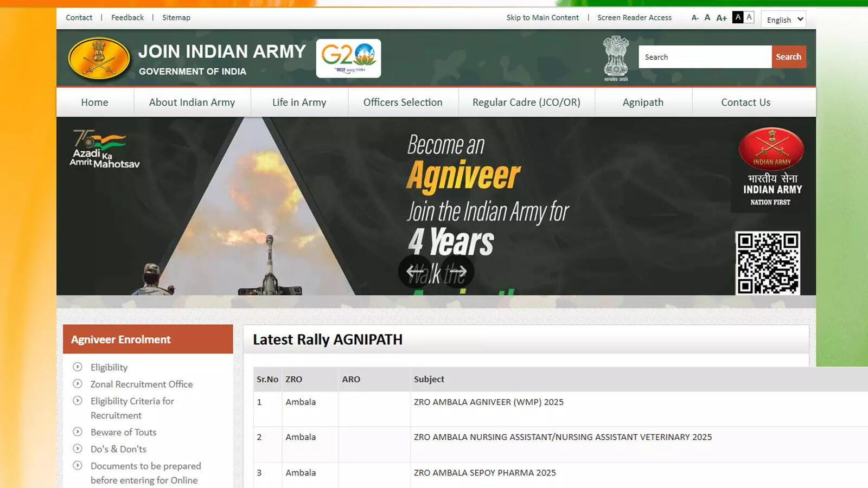Open the Regular Cadre (JCO/OR) menu
The image size is (868, 488).
(x=526, y=102)
